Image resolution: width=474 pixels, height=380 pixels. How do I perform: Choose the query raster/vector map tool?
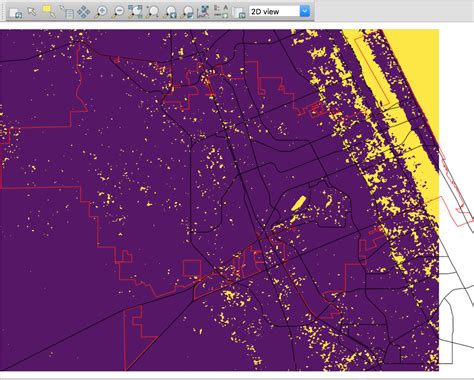(67, 12)
